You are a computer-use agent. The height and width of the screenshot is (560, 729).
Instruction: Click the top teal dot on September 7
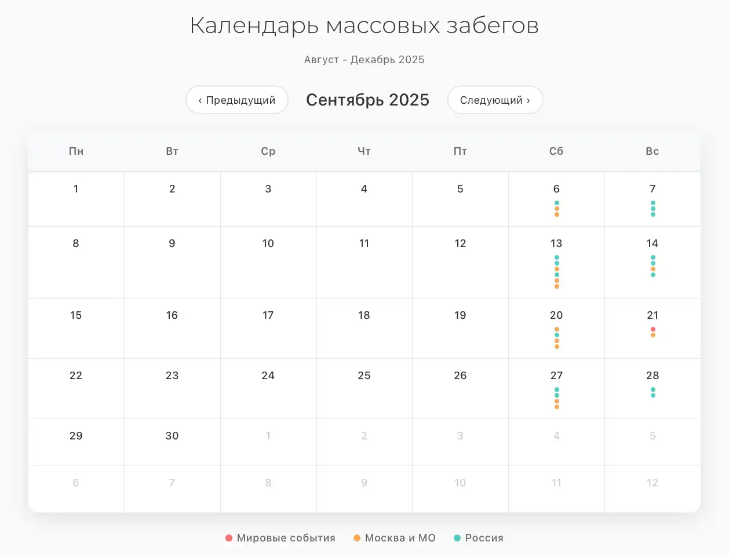653,203
